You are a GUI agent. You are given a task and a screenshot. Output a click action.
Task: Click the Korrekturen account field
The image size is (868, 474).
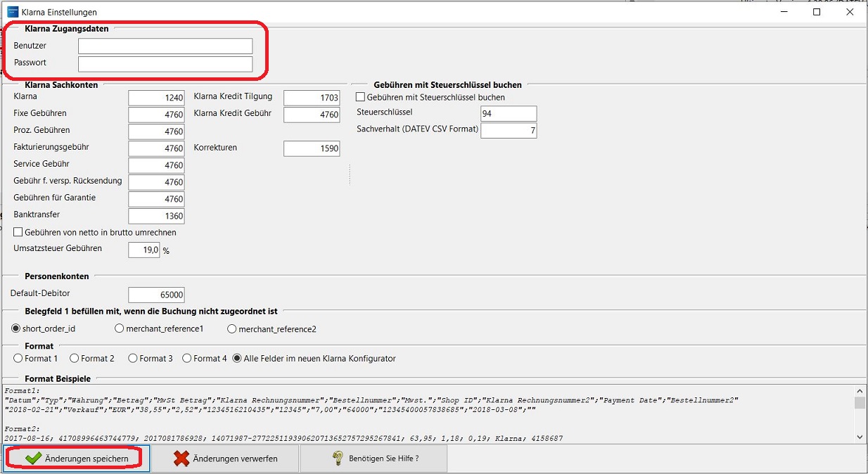312,148
